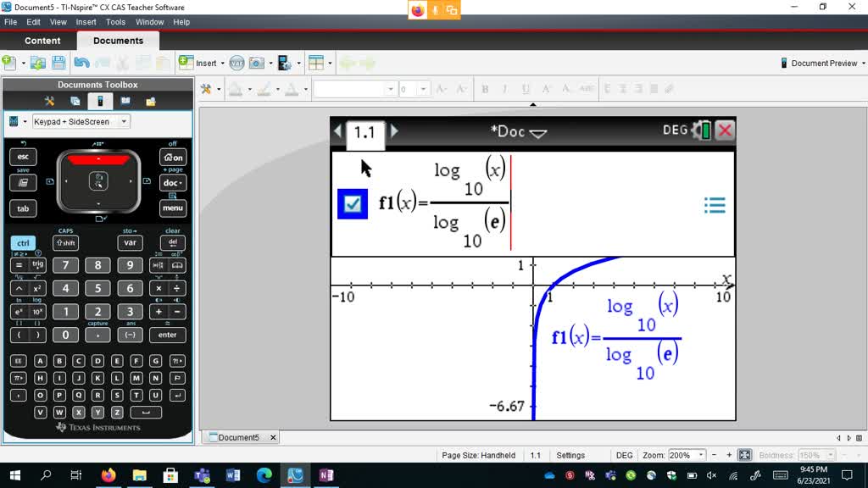Click the Open Document folder icon
868x488 pixels.
(37, 63)
